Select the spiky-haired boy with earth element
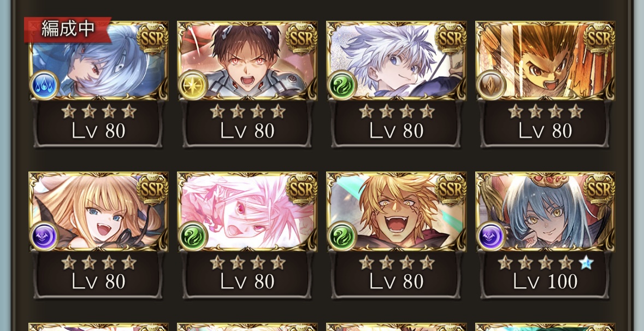This screenshot has height=331, width=644. tap(546, 61)
